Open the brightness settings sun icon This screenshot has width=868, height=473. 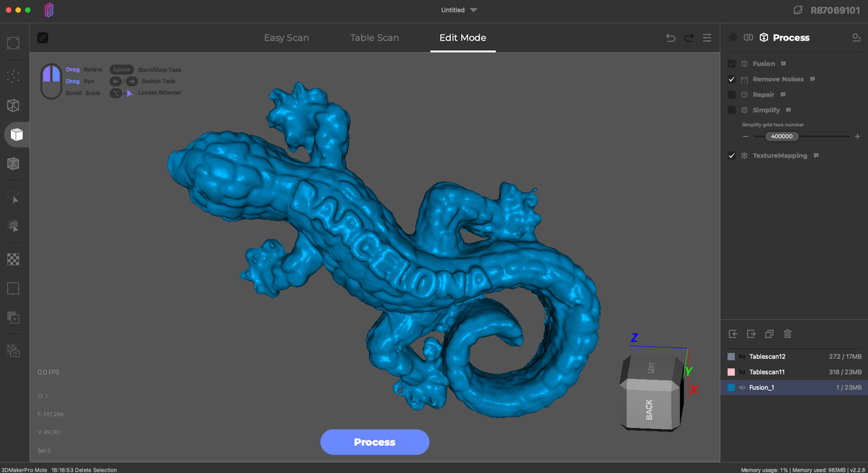coord(732,38)
